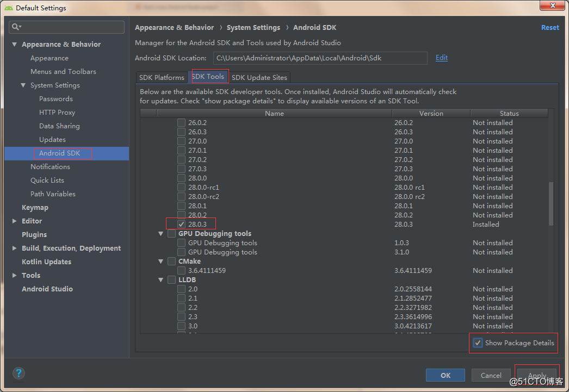
Task: Expand Build, Execution, Deployment node
Action: point(15,248)
